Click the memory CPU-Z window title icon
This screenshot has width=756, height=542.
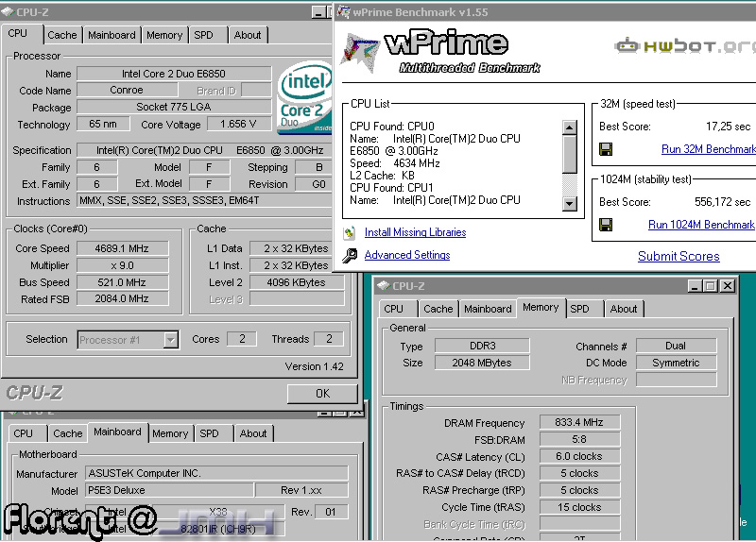click(x=383, y=285)
